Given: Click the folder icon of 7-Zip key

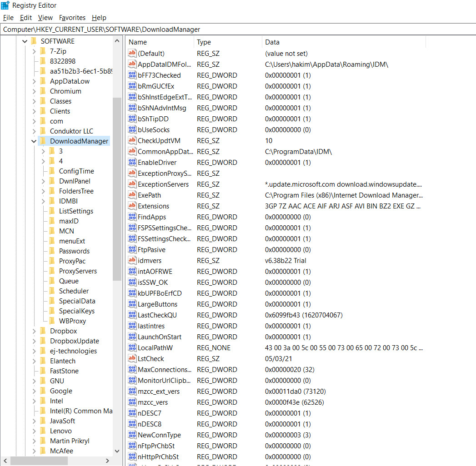Looking at the screenshot, I should [x=43, y=51].
